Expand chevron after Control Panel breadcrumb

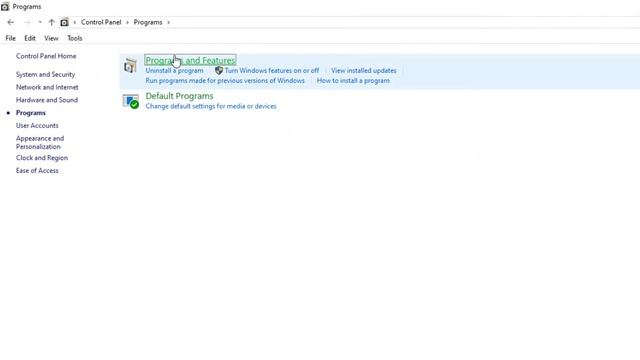coord(127,22)
